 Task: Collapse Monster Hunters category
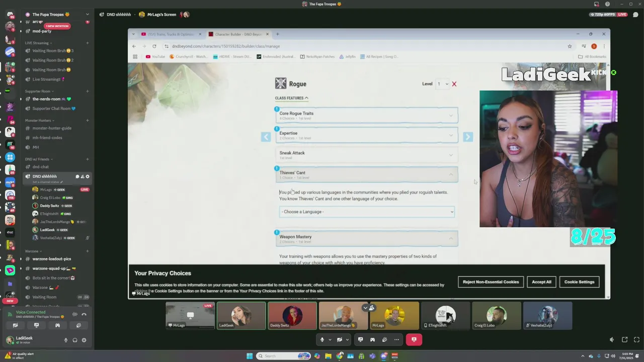point(39,121)
